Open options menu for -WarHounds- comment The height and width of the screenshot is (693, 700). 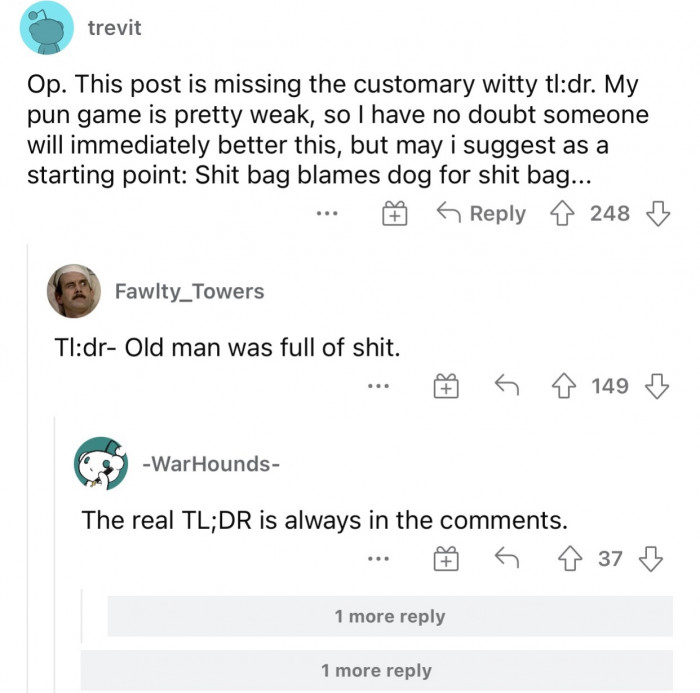coord(378,559)
